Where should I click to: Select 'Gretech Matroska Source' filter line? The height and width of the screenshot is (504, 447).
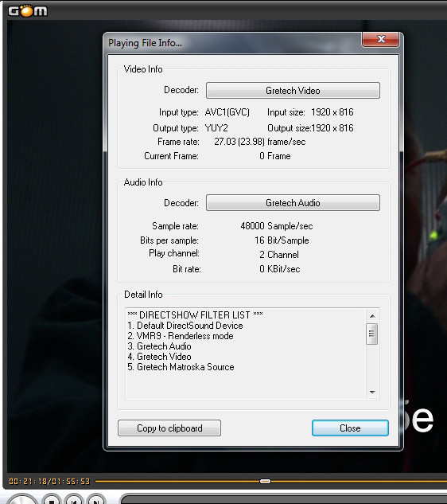tap(181, 367)
